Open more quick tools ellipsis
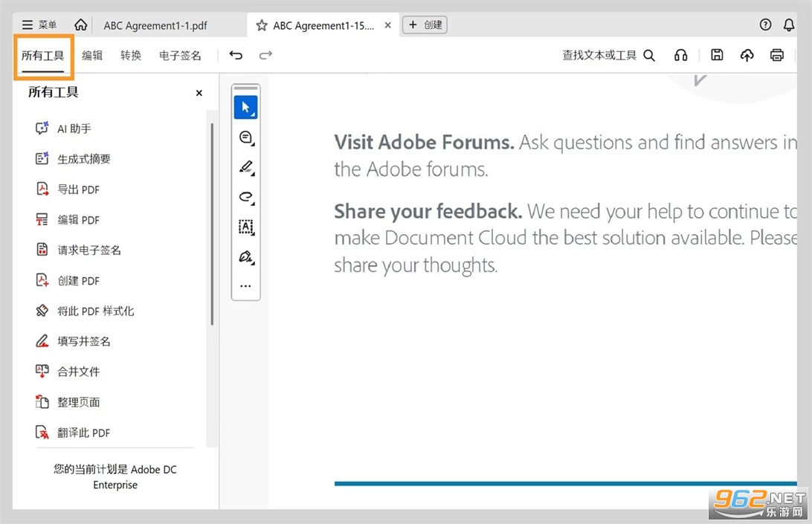Screen dimensions: 812x524 pos(245,286)
